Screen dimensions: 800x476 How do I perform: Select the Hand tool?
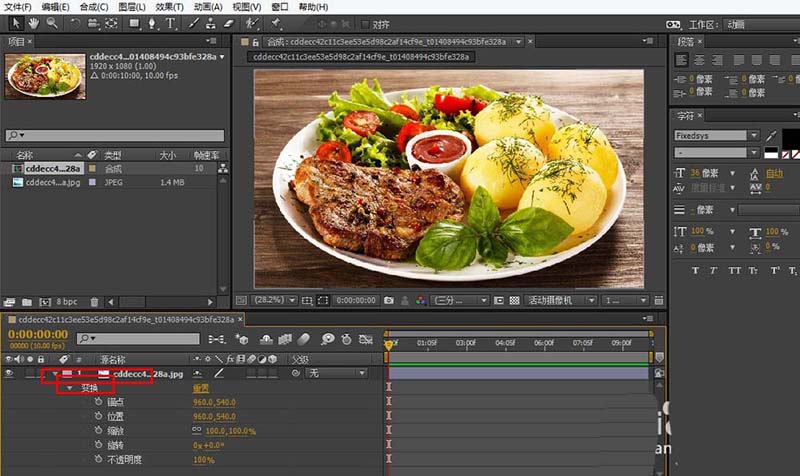pos(34,23)
